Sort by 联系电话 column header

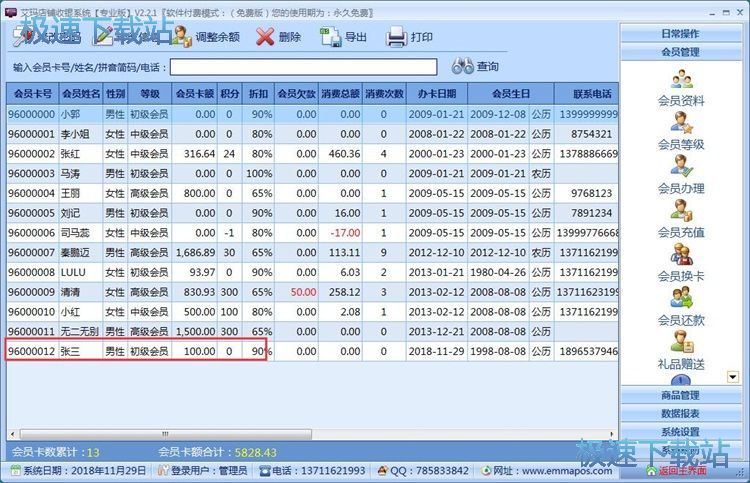tap(587, 94)
